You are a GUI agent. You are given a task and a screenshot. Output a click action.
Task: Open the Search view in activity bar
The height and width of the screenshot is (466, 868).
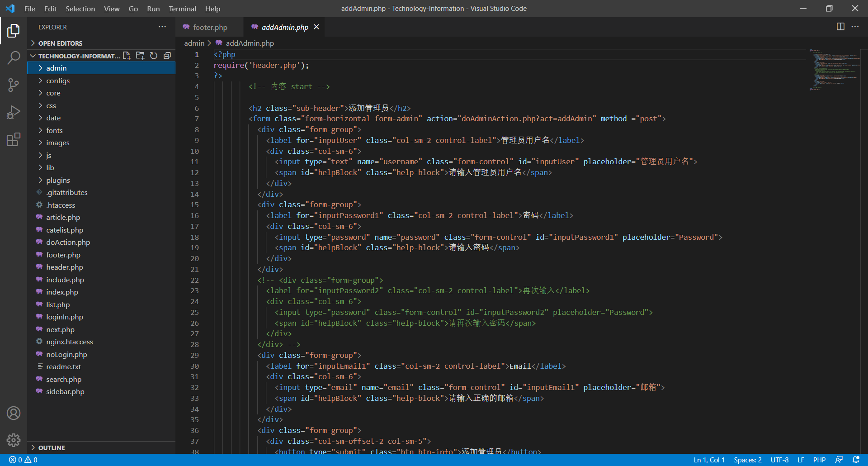pyautogui.click(x=14, y=57)
